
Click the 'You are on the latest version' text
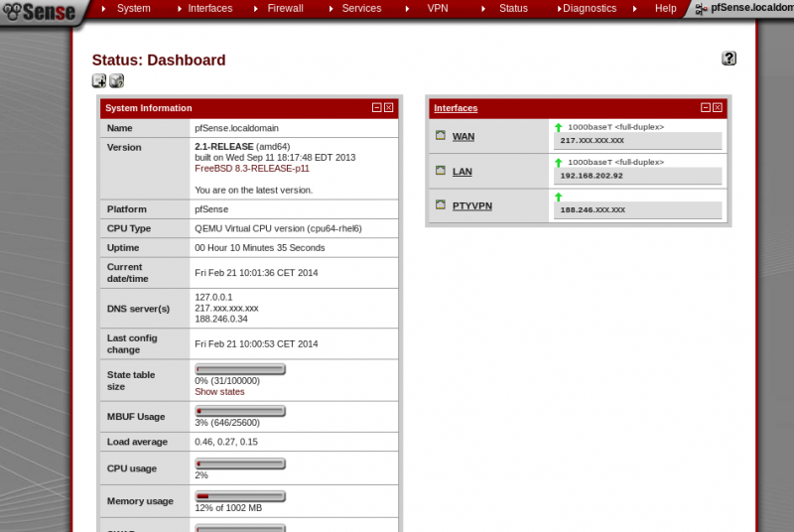point(253,191)
